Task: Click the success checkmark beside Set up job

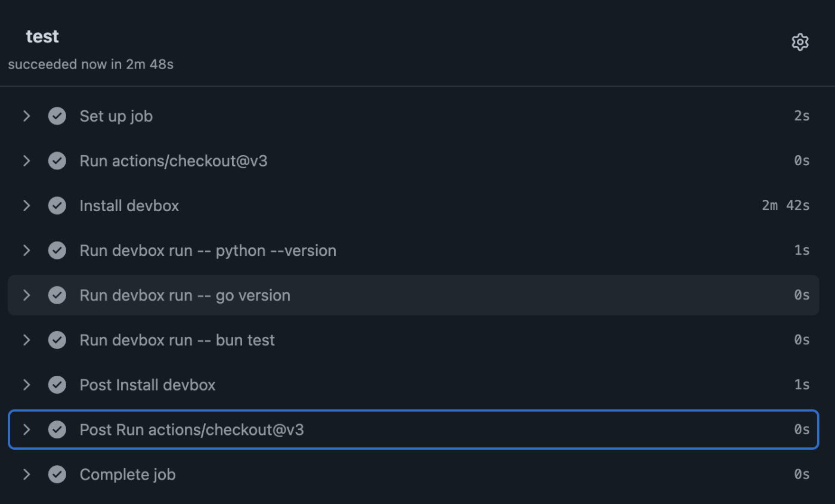Action: 57,116
